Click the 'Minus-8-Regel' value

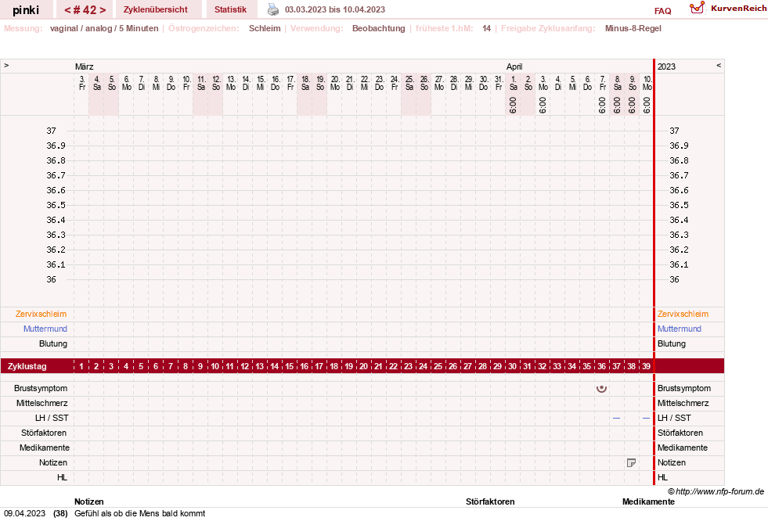tap(633, 28)
